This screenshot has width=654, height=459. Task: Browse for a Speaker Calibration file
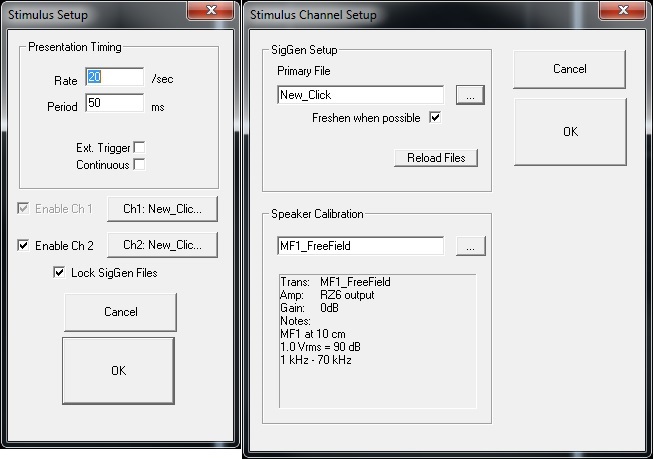point(470,246)
